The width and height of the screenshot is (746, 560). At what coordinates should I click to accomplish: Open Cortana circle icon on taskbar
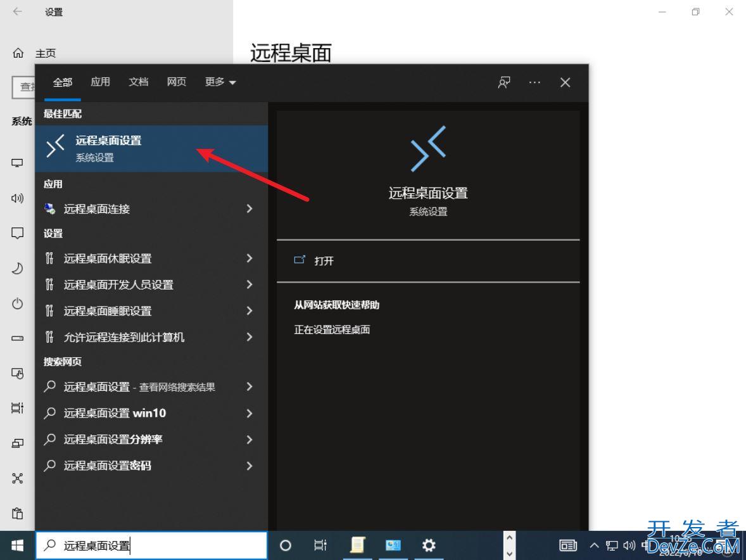pyautogui.click(x=286, y=545)
